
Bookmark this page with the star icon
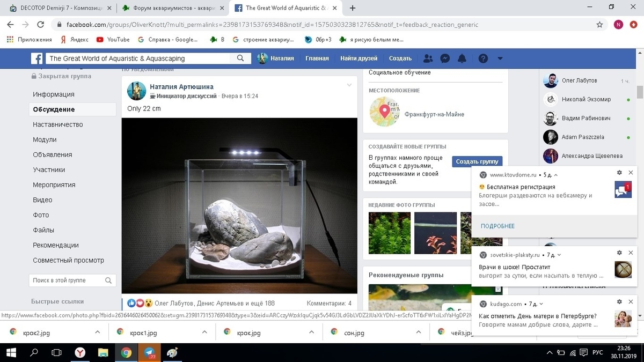[x=599, y=25]
